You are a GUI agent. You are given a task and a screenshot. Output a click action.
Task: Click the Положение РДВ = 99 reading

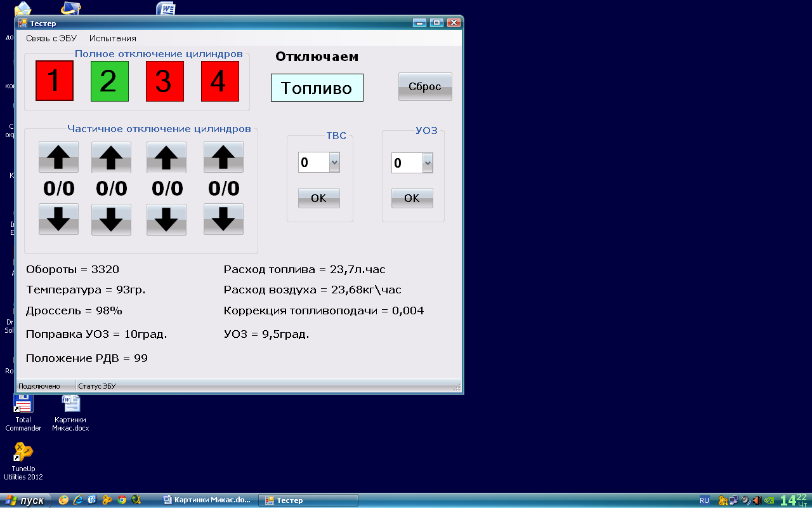click(x=87, y=358)
